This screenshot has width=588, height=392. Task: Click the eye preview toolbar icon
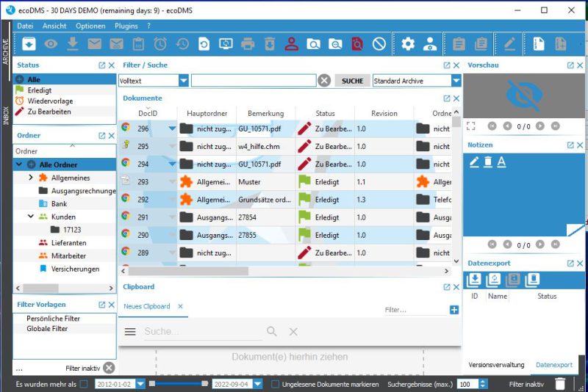click(51, 44)
